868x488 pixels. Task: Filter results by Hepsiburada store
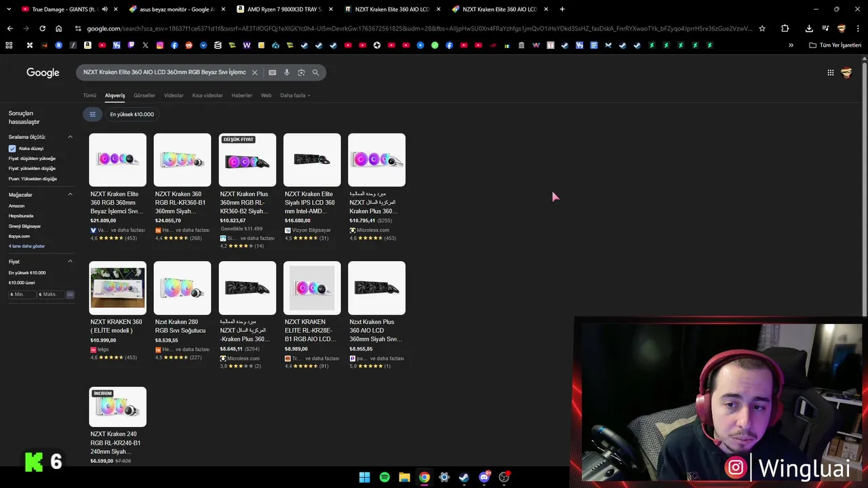21,216
